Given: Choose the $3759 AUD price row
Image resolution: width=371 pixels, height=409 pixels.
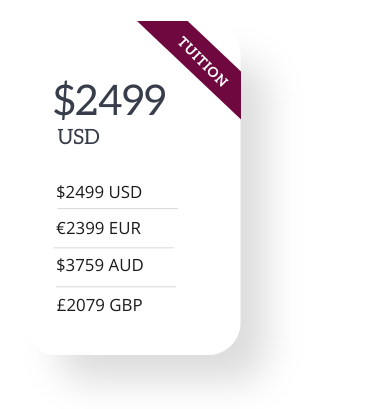Looking at the screenshot, I should click(x=100, y=265).
